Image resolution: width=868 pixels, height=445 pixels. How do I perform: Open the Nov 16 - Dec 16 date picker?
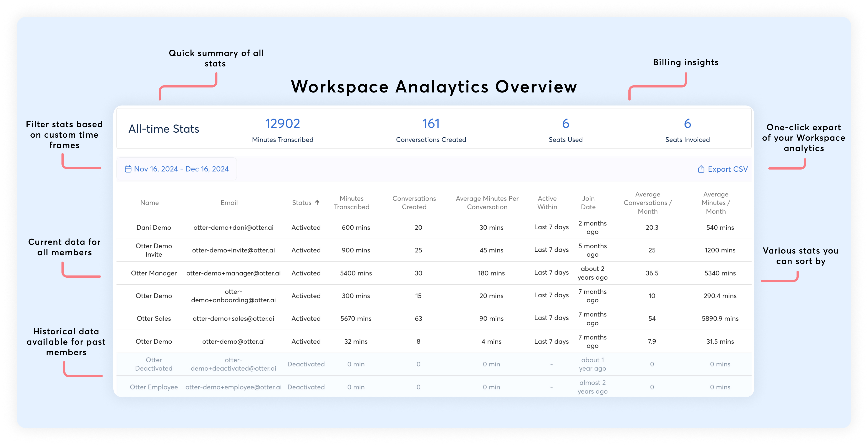[181, 169]
